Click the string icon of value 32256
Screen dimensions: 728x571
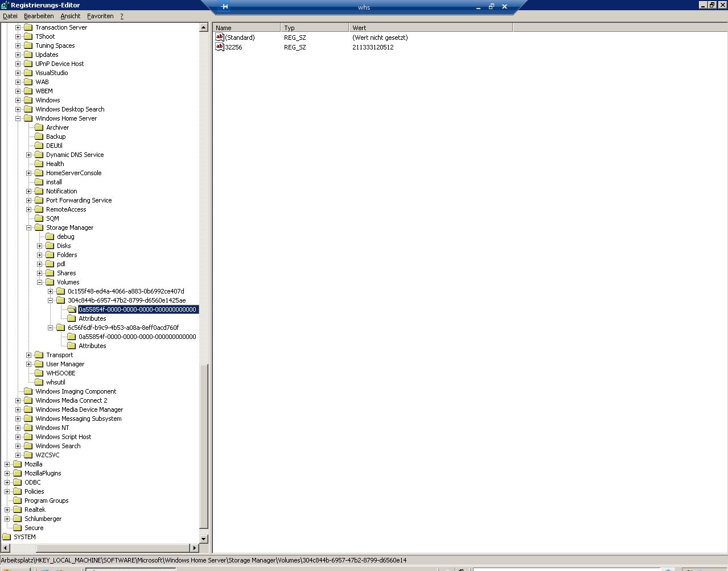220,47
